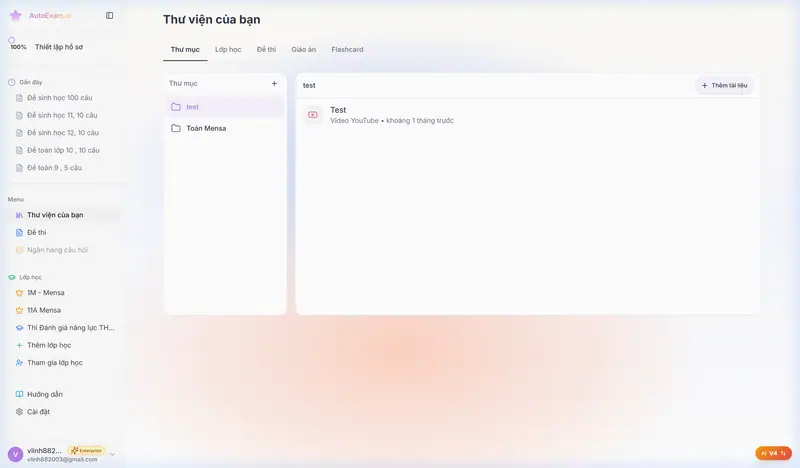Click the graduation cap Lớp học icon
800x468 pixels.
(12, 277)
